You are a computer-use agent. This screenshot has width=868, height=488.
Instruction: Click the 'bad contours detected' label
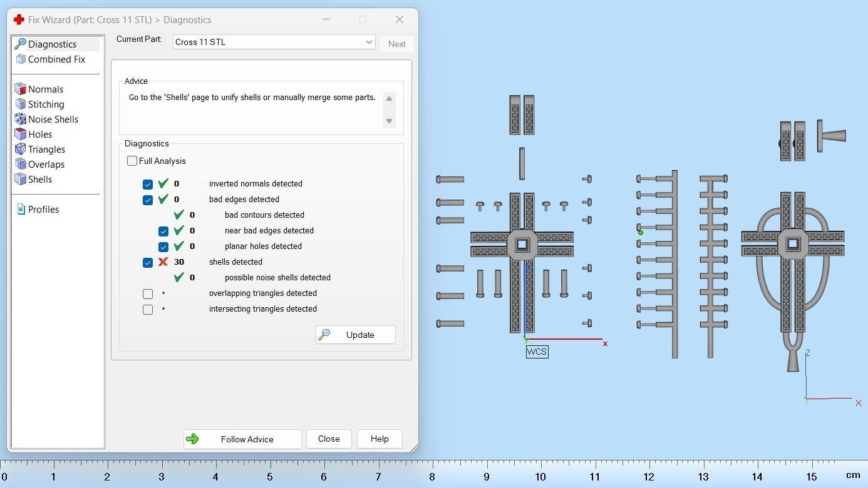264,215
